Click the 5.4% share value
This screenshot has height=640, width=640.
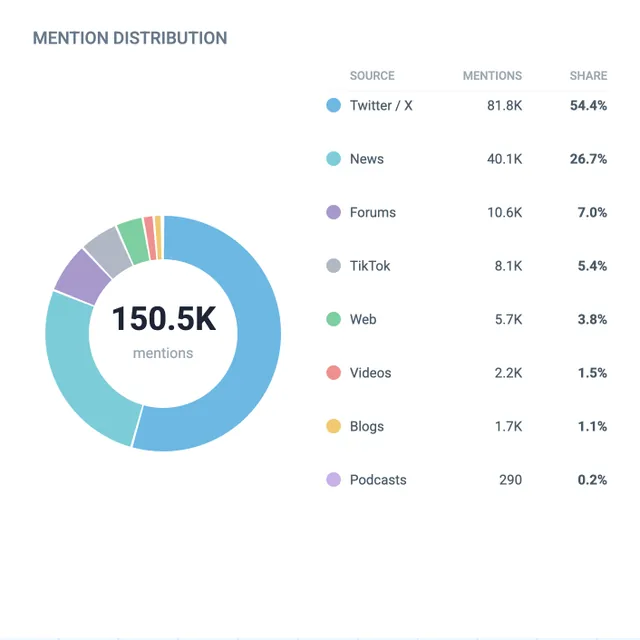coord(592,266)
